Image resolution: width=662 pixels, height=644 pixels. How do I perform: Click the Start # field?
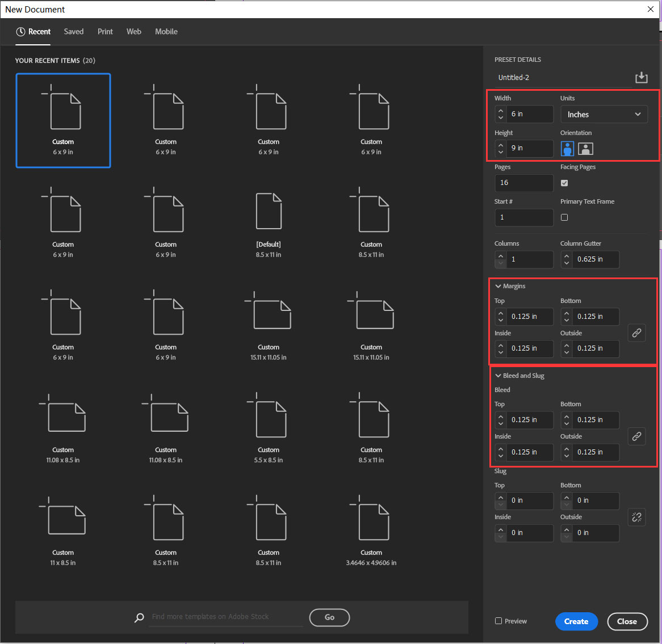(523, 217)
